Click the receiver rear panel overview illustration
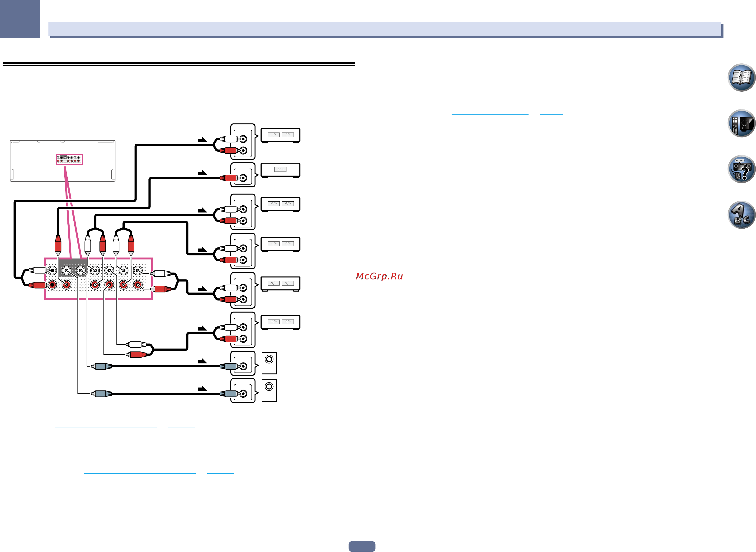 (62, 161)
